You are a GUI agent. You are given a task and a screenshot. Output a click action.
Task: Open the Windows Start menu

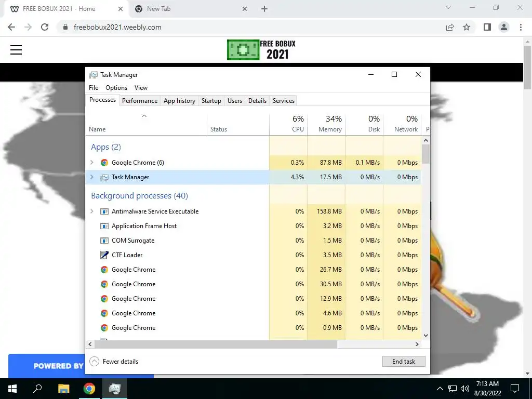tap(12, 389)
